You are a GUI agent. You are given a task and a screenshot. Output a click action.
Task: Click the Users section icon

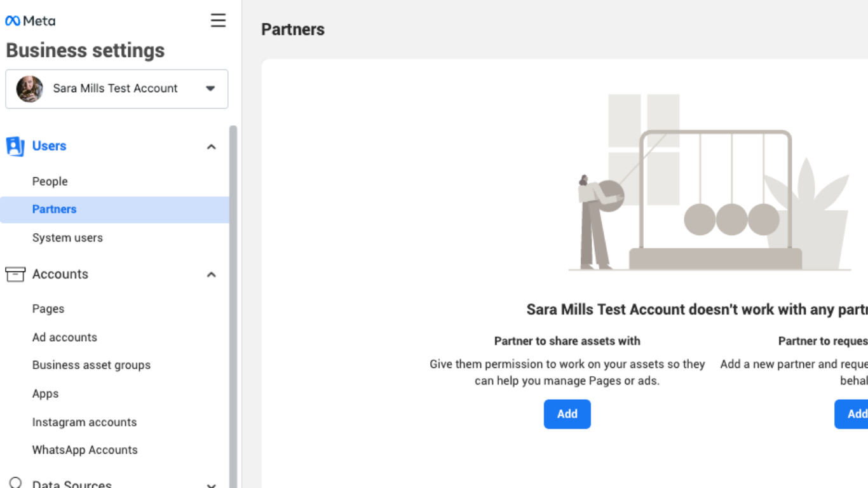pos(15,146)
